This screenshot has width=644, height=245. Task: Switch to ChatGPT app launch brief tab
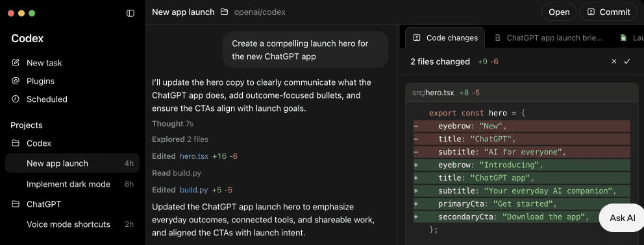tap(549, 38)
